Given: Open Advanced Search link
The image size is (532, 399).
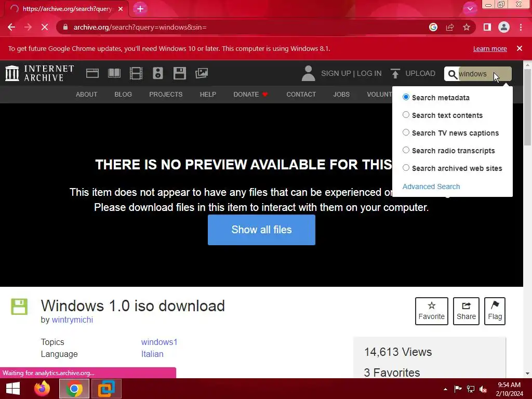Looking at the screenshot, I should pos(431,187).
